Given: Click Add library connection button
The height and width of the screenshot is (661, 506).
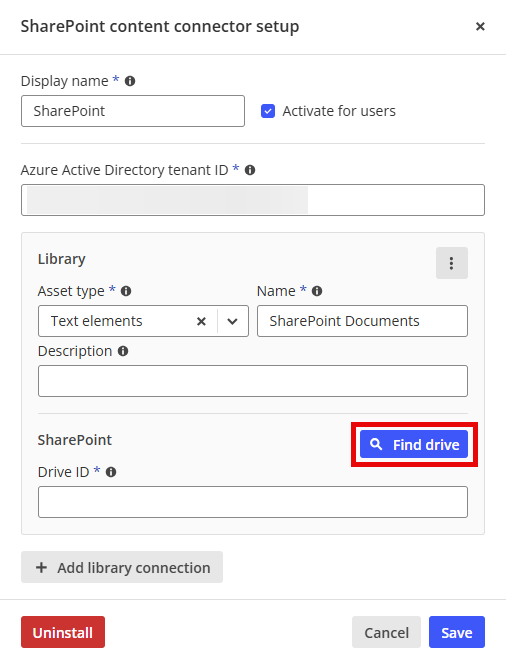Looking at the screenshot, I should (122, 567).
